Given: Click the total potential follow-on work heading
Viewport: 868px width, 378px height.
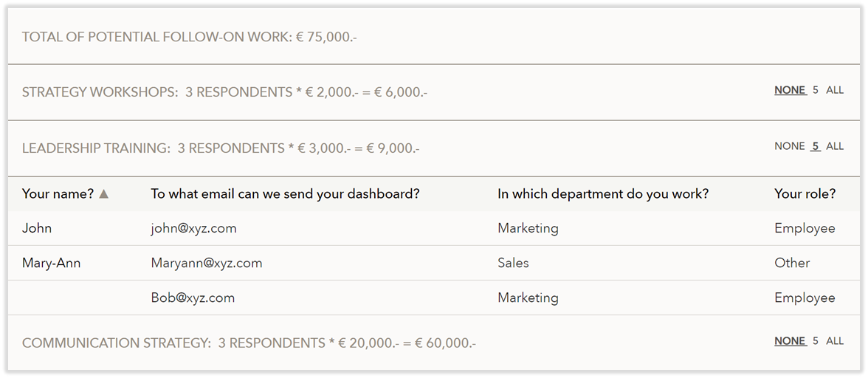Looking at the screenshot, I should point(189,37).
